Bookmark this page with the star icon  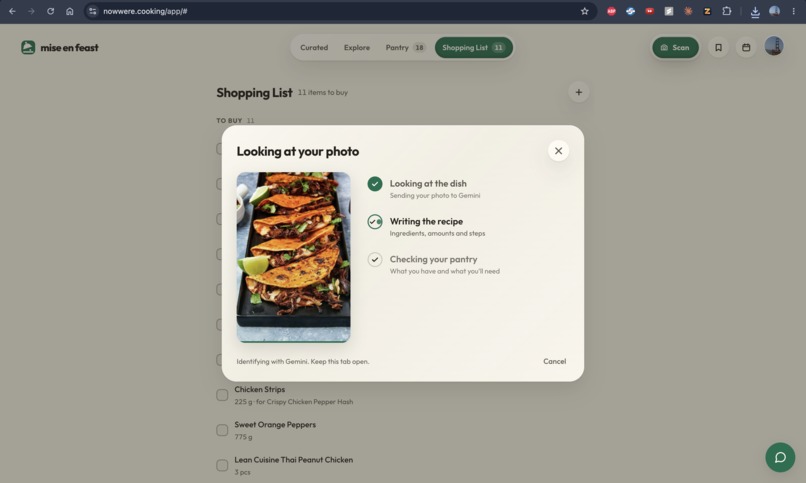584,11
